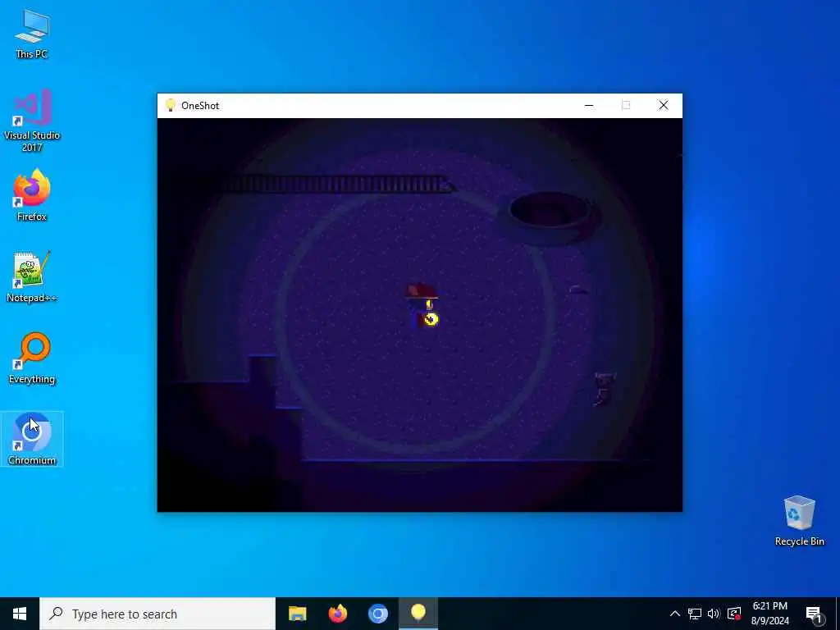This screenshot has width=840, height=630.
Task: Open the This PC desktop icon
Action: [32, 34]
